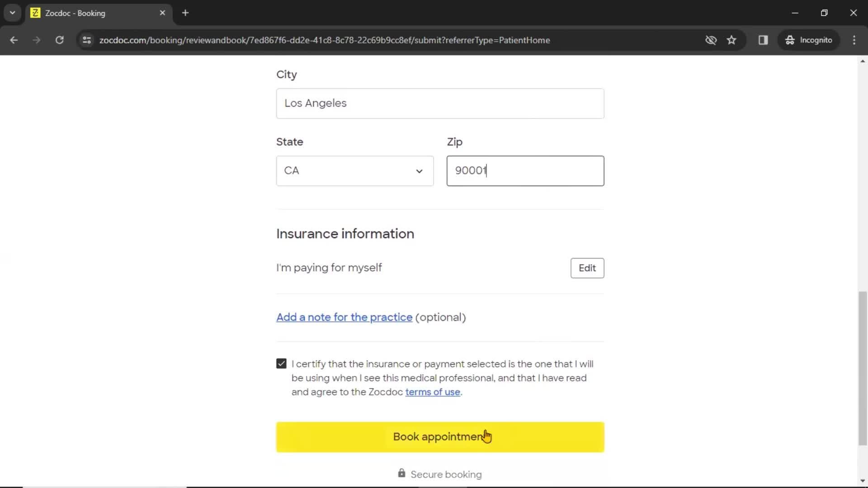Image resolution: width=868 pixels, height=488 pixels.
Task: Open the Zocdoc terms of use link
Action: coord(433,392)
